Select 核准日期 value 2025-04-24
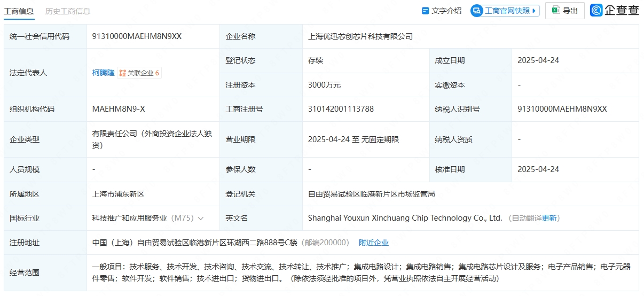This screenshot has width=644, height=296. 538,169
